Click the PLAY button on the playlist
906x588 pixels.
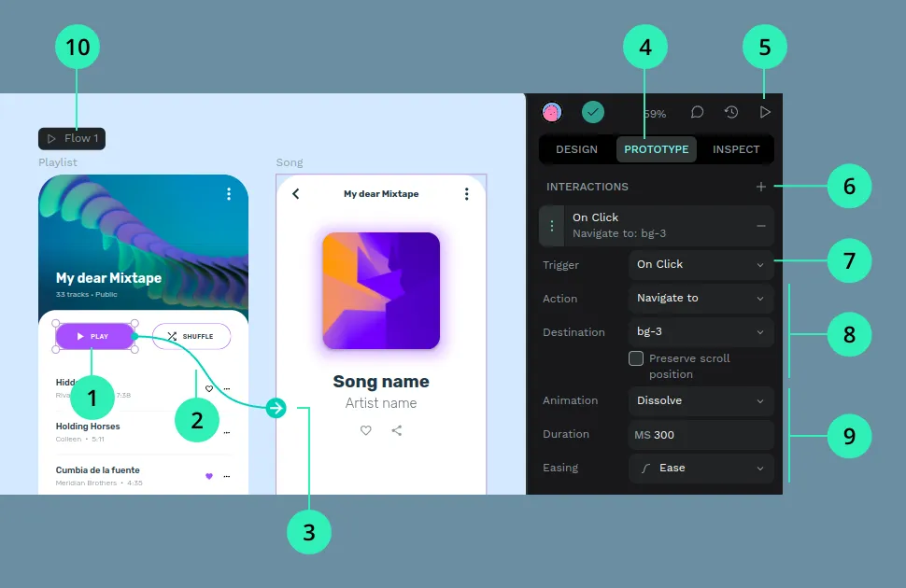click(96, 336)
